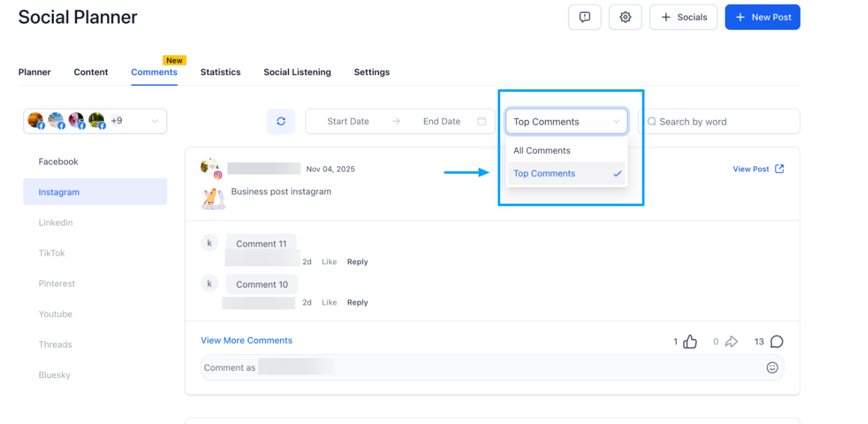Click the thumbs-up like icon
868x424 pixels.
click(690, 341)
